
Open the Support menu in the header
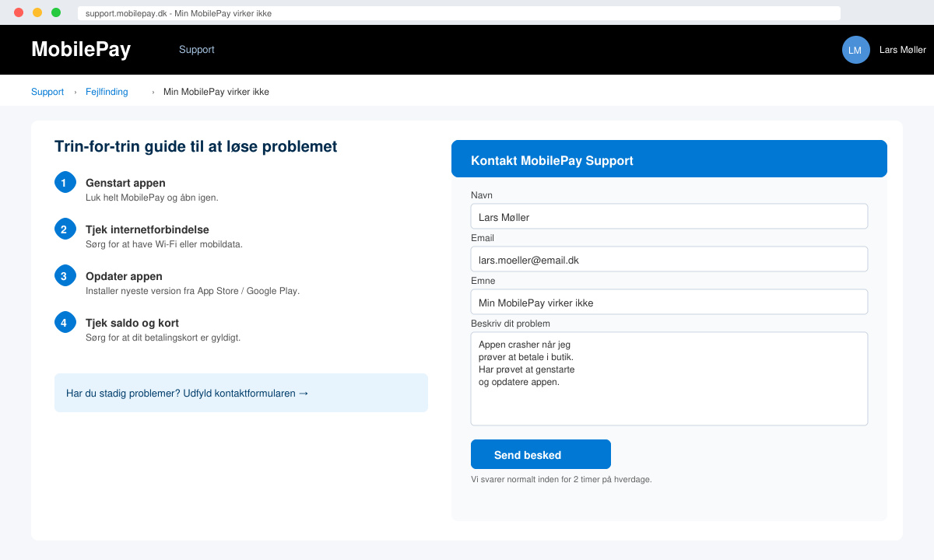197,50
